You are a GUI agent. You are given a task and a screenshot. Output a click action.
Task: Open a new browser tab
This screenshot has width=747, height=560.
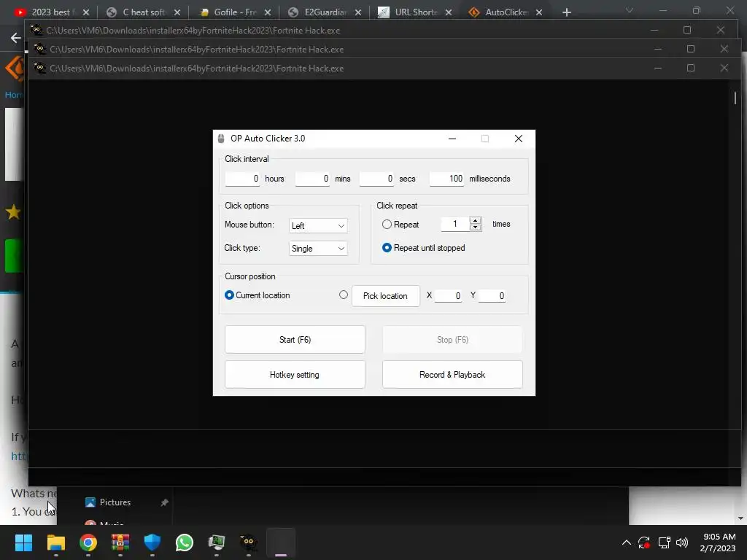click(x=566, y=12)
